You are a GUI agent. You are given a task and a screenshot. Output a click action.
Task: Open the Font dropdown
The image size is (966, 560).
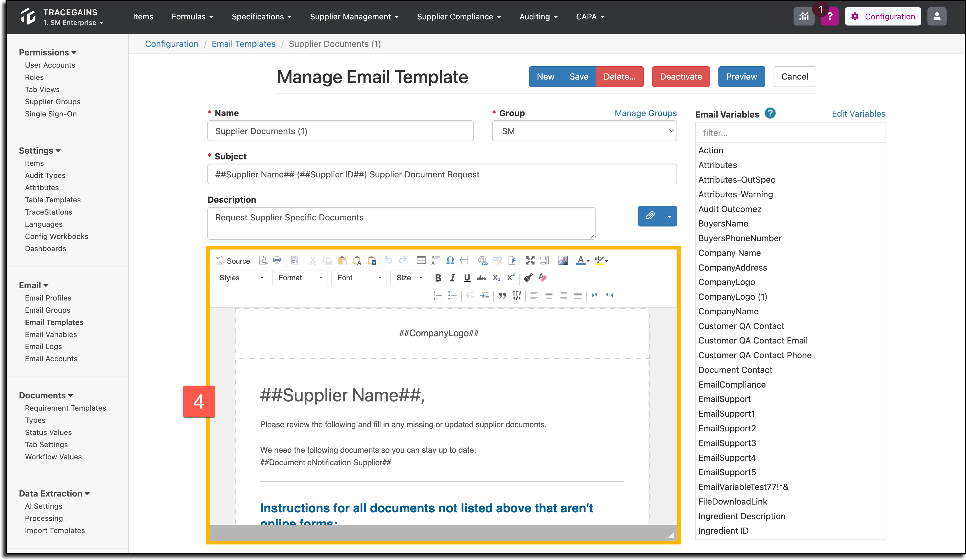point(359,278)
